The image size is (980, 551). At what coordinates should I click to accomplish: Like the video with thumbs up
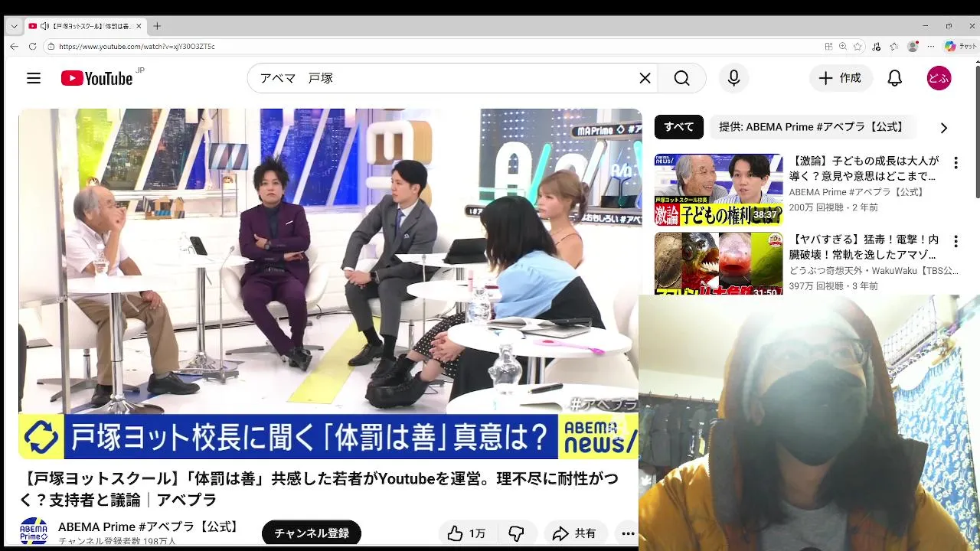[x=468, y=533]
